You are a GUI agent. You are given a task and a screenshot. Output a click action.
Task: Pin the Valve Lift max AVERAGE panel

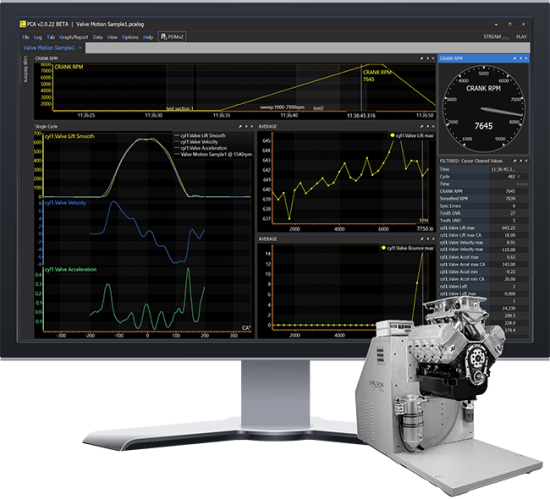(421, 126)
